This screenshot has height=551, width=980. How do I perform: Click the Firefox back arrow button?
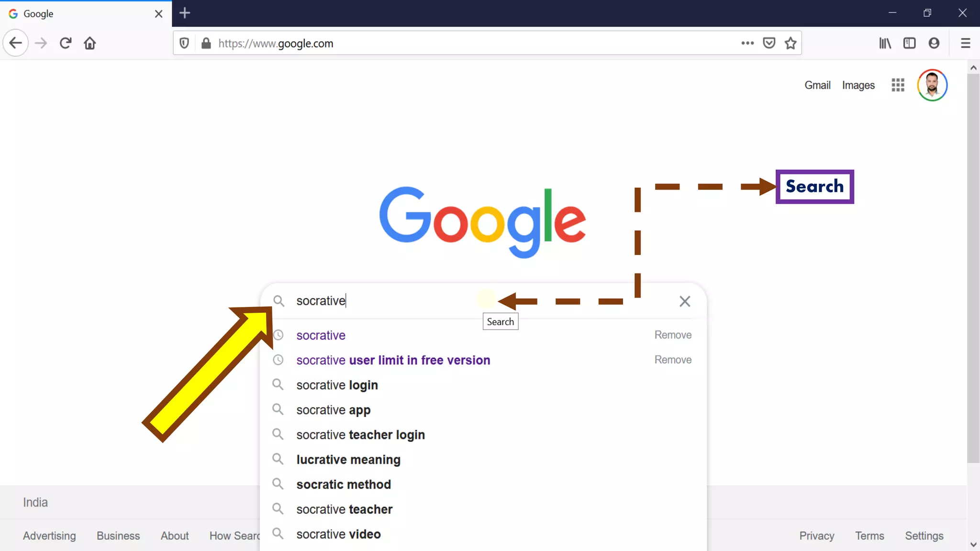pos(16,43)
